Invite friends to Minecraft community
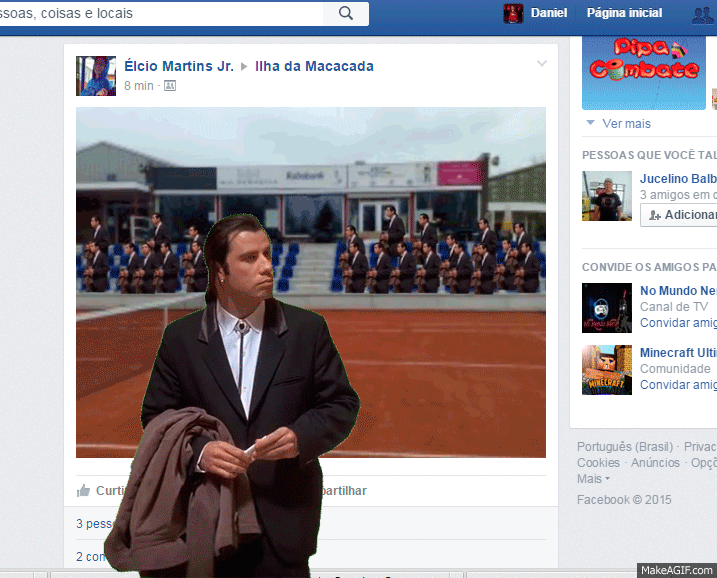Viewport: 717px width, 578px height. point(678,385)
